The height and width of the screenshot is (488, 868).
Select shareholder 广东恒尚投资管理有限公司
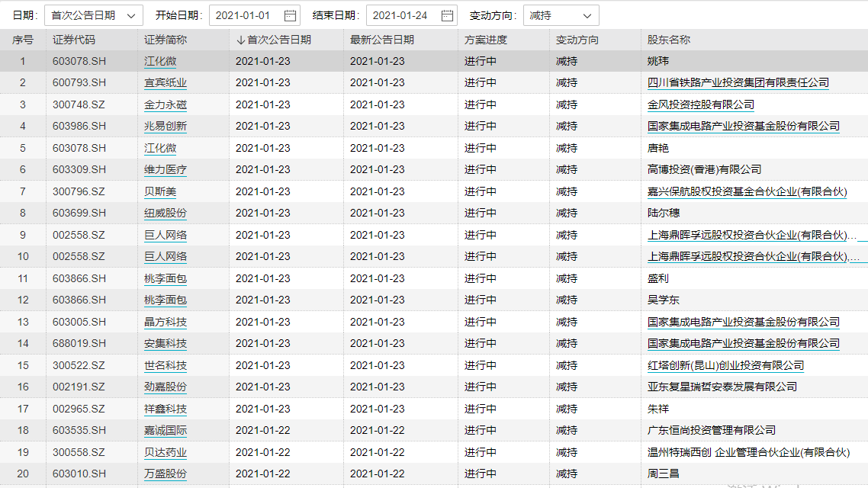tap(712, 431)
